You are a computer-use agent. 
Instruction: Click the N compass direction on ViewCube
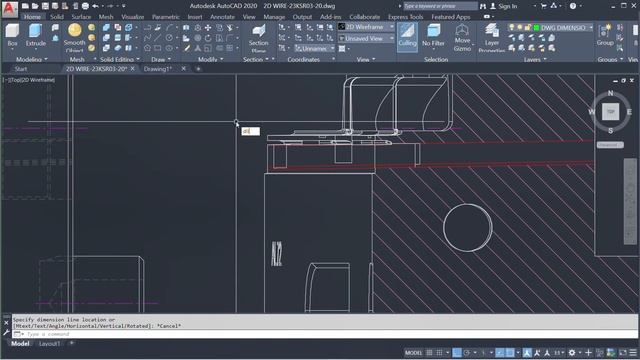tap(610, 93)
